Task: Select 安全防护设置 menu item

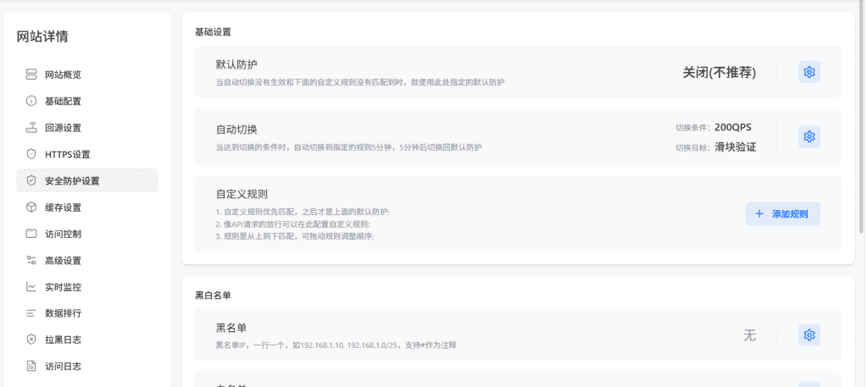Action: tap(87, 180)
